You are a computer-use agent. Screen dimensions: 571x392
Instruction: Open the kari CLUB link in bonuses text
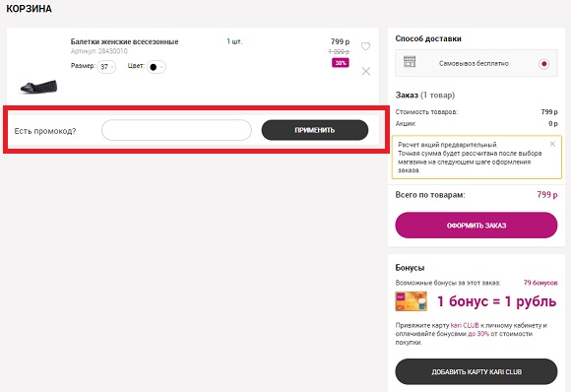[x=465, y=325]
